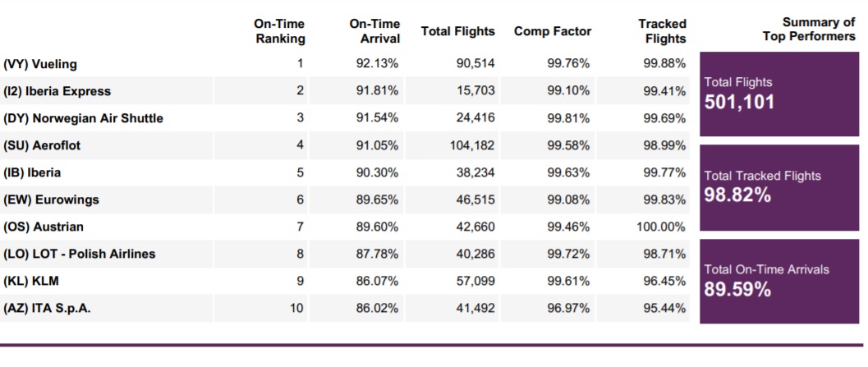Click the (I2) Iberia Express row label
Screen dimensions: 868x367
57,91
